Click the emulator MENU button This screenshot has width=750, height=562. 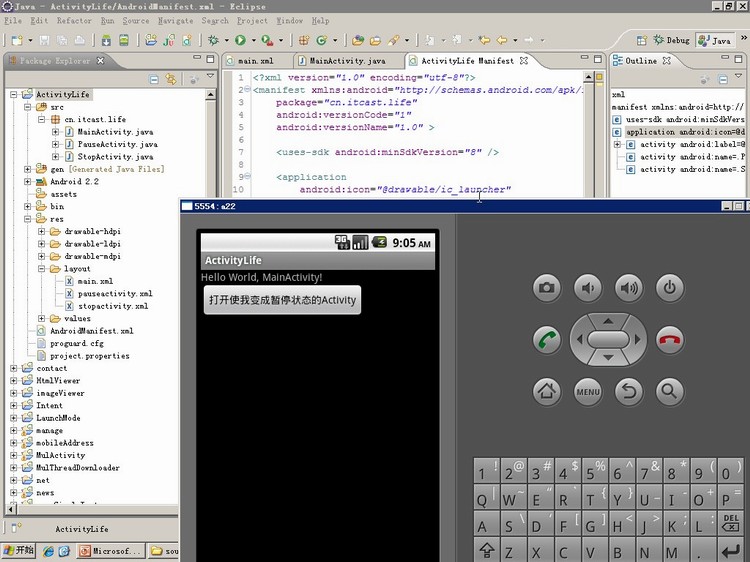click(588, 392)
